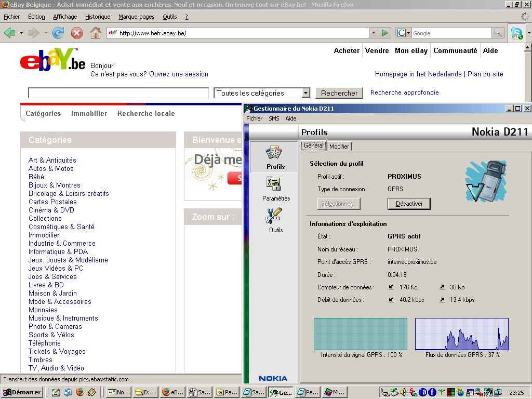
Task: Open Plan du site link
Action: pos(485,74)
